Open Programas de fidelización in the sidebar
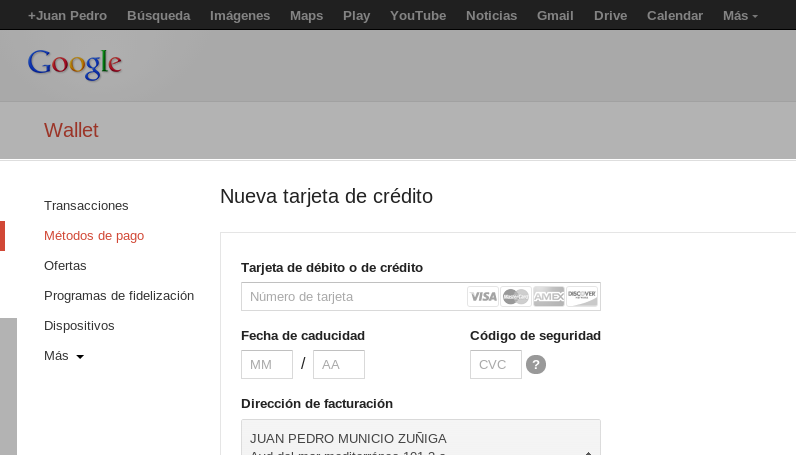This screenshot has width=796, height=455. pyautogui.click(x=119, y=296)
